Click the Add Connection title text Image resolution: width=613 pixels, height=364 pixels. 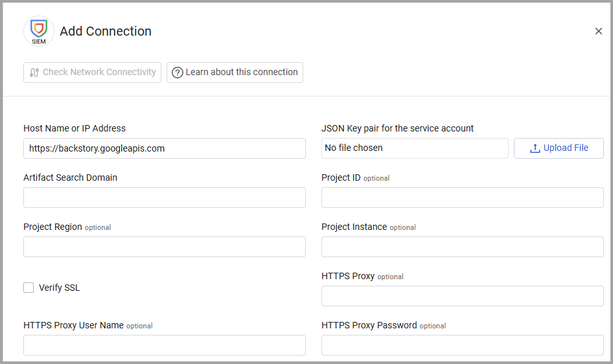point(106,31)
